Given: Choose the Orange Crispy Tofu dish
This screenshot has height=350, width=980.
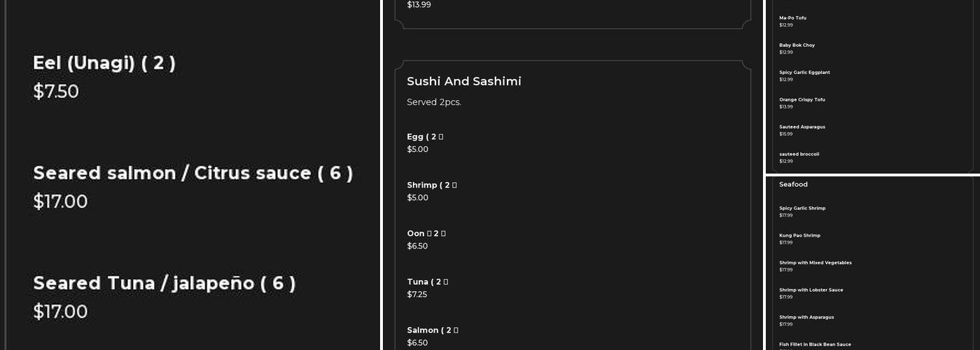Looking at the screenshot, I should (801, 100).
